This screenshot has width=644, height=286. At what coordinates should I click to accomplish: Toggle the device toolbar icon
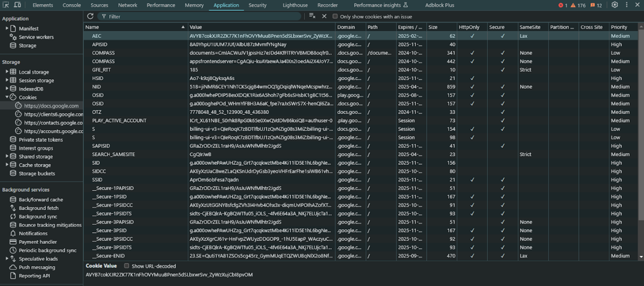[x=18, y=5]
